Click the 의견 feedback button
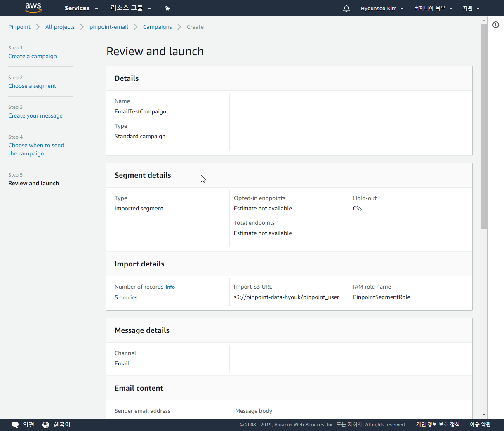Image resolution: width=504 pixels, height=431 pixels. (28, 425)
